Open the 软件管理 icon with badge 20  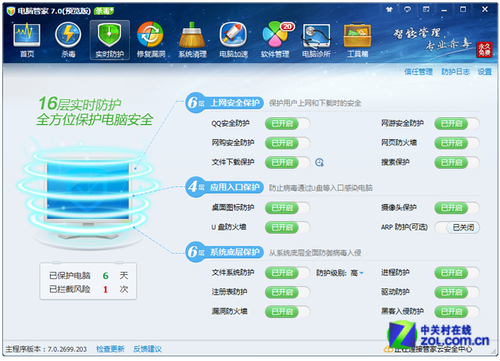(275, 40)
